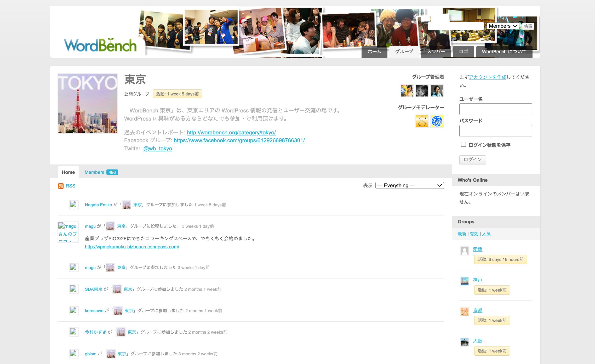Click the yellow S moderator avatar
This screenshot has height=364, width=595.
pos(422,121)
